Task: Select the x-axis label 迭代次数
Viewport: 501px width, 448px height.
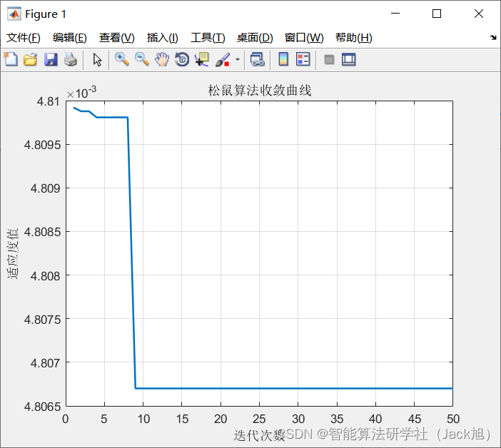Action: (x=259, y=435)
